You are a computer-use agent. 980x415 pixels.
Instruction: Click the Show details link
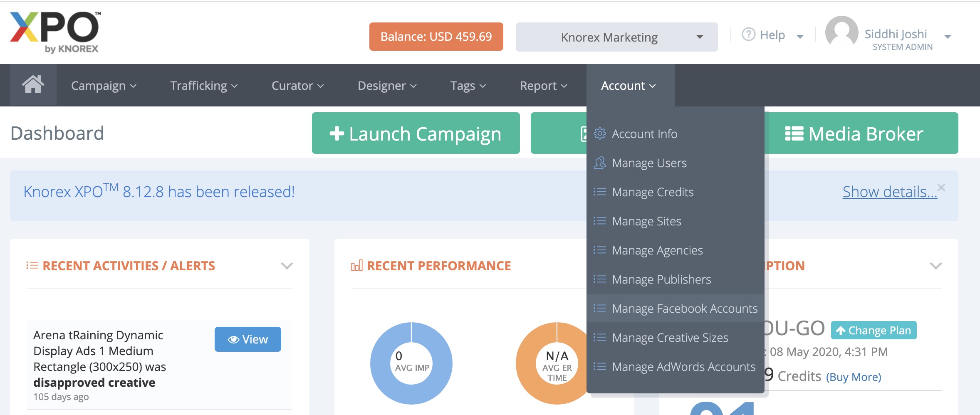tap(889, 192)
